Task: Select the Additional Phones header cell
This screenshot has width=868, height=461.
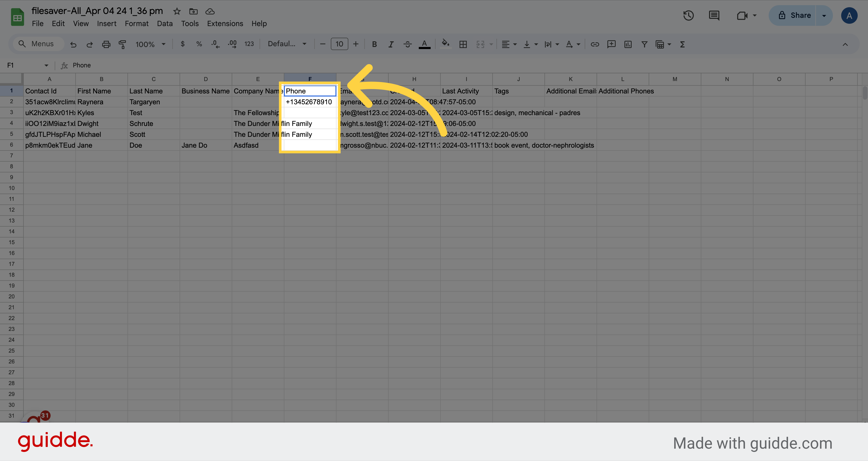Action: tap(623, 91)
